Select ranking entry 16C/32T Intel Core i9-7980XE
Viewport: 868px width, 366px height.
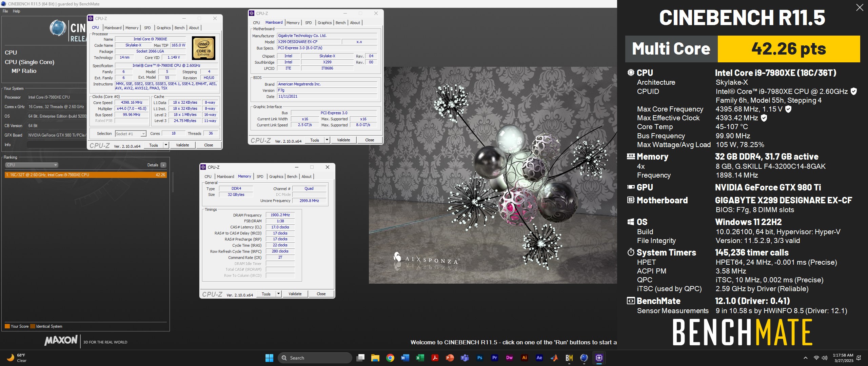(x=85, y=175)
